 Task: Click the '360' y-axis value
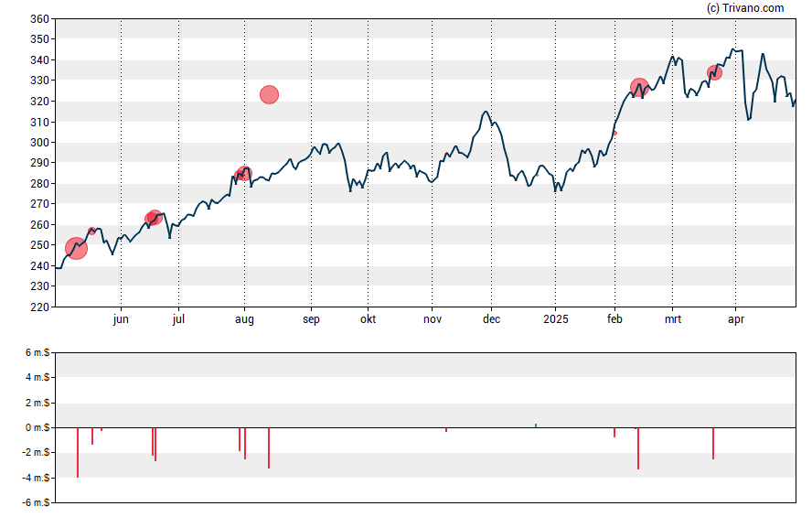tap(40, 19)
